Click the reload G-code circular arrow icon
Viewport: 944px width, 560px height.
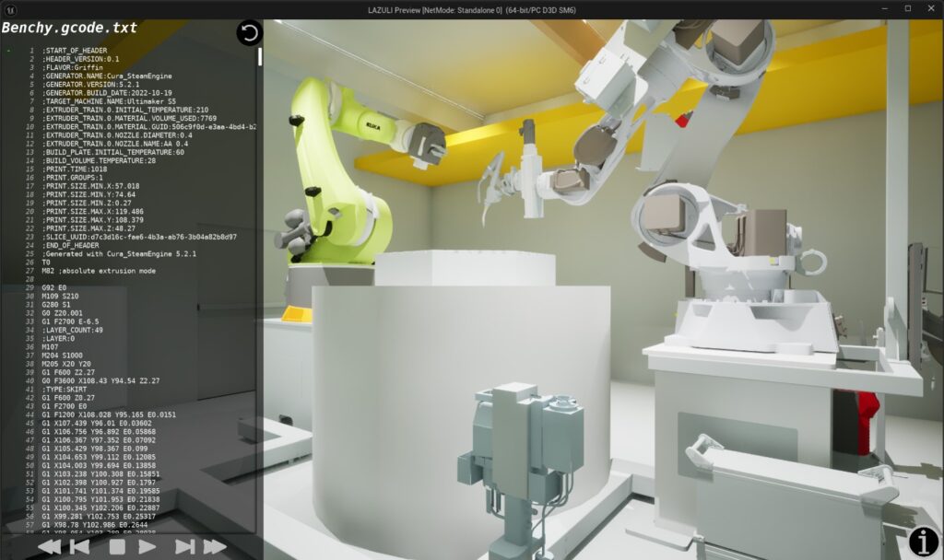(249, 34)
